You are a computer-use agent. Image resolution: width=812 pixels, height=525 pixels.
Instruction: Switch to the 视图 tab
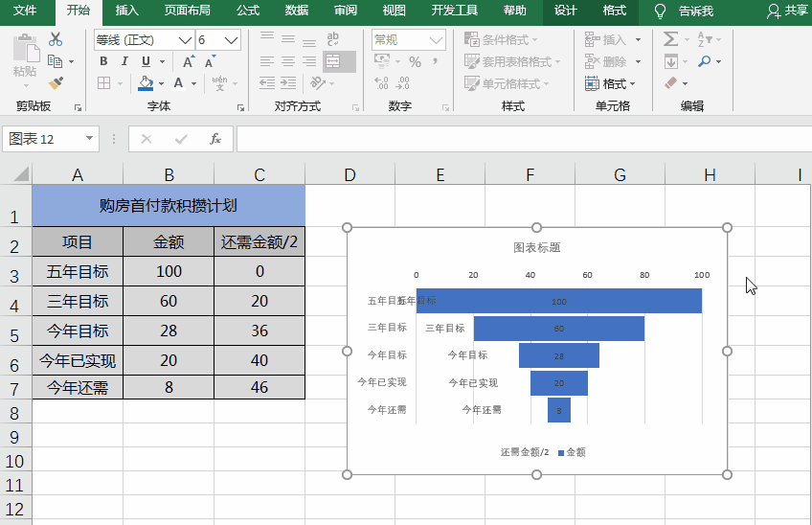(395, 11)
